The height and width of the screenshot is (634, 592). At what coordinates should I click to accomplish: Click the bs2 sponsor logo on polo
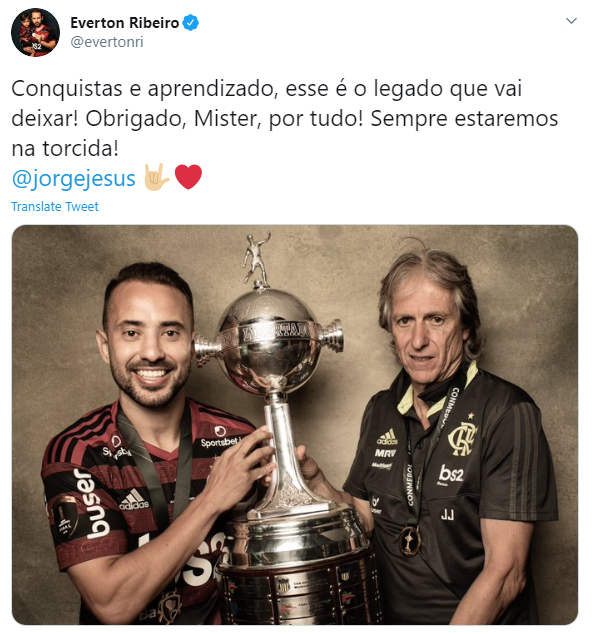(451, 473)
